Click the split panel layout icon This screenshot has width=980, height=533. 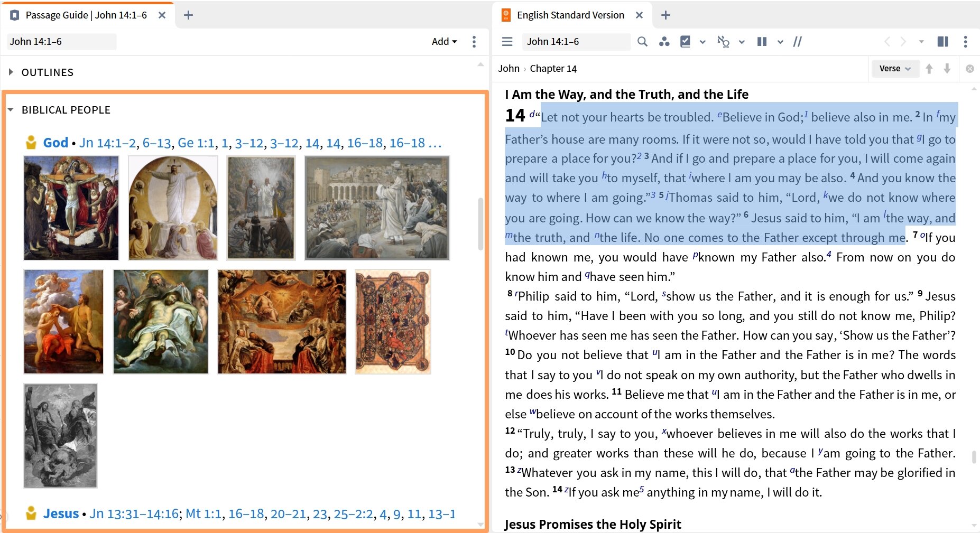click(x=942, y=42)
